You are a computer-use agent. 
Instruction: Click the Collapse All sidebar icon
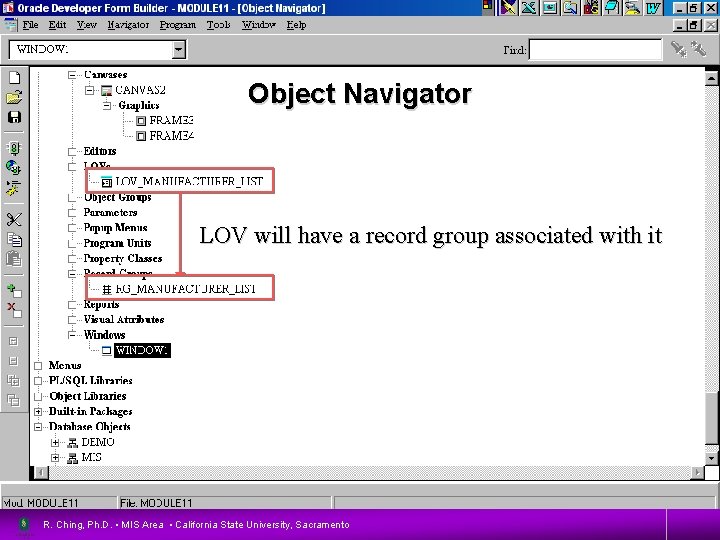click(x=13, y=400)
